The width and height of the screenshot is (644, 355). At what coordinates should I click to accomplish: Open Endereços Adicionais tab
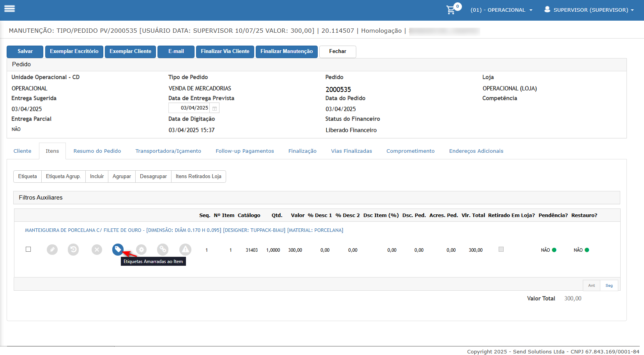point(476,151)
